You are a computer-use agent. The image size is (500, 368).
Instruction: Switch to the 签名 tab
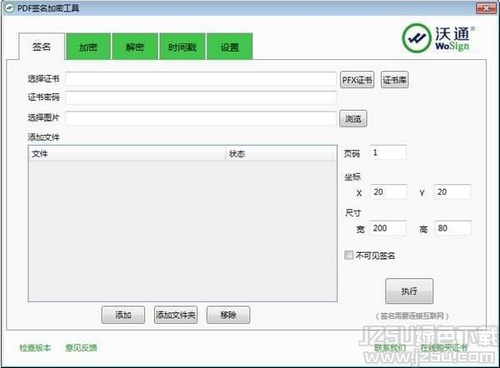point(42,47)
